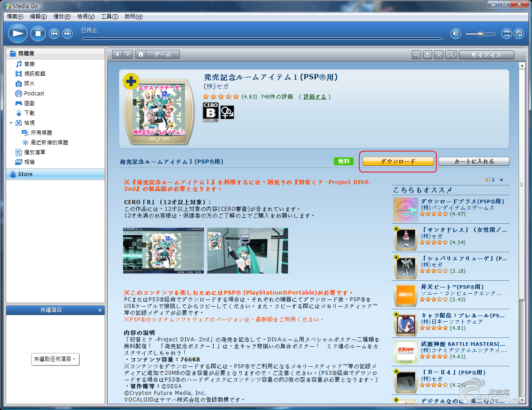
Task: Open 「B-84」(PSP®用) recommendation
Action: 453,373
